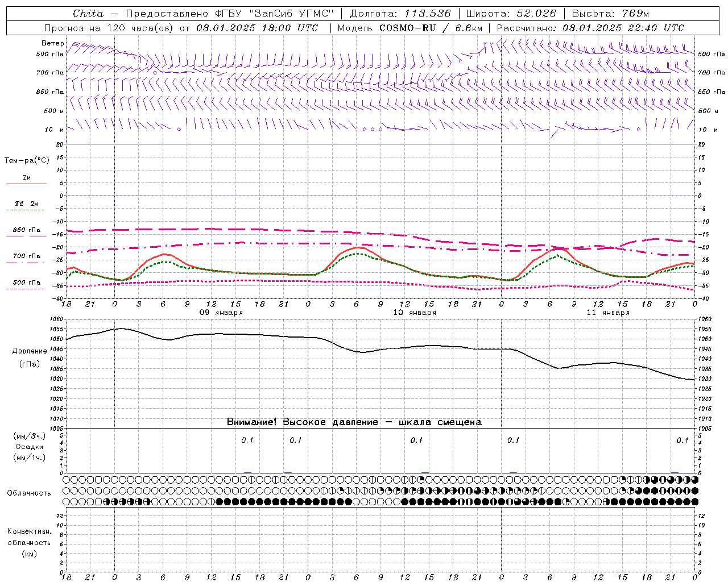Screen dimensions: 728x582
Task: Click the "Конвективн." convective cloud label
Action: (x=29, y=531)
